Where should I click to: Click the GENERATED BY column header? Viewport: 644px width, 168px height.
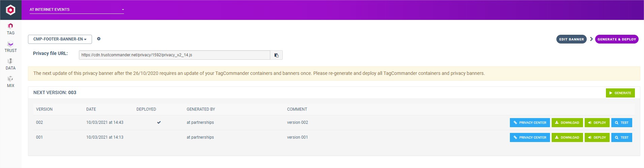pos(201,109)
